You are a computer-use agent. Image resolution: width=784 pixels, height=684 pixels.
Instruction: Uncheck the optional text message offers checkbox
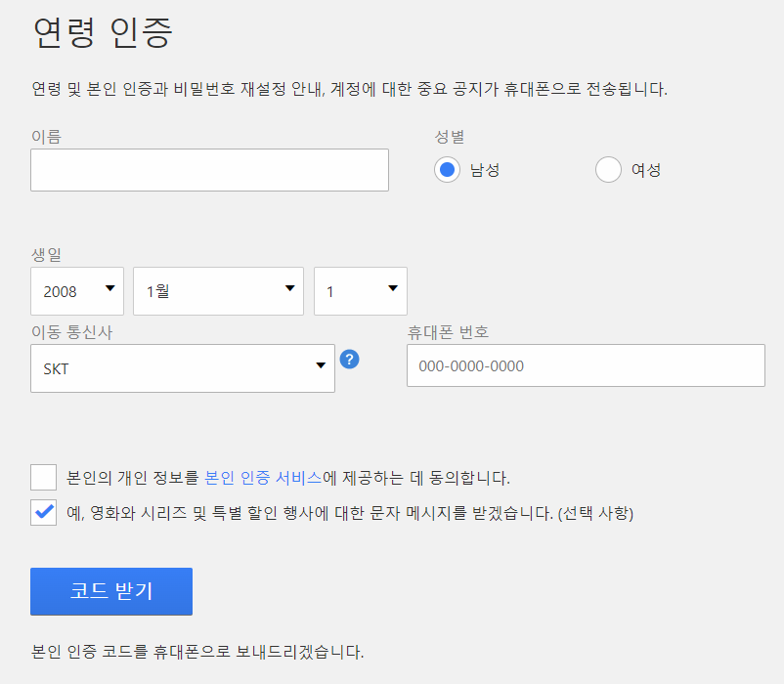tap(43, 513)
